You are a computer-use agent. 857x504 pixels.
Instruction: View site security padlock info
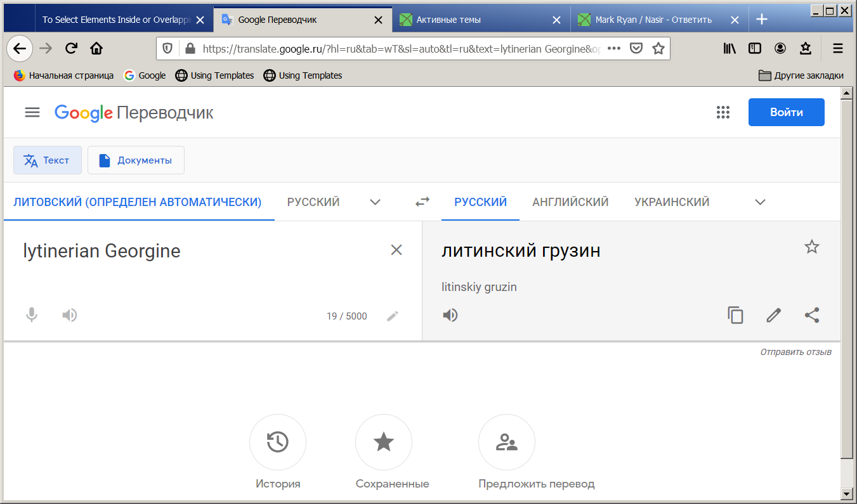pyautogui.click(x=190, y=48)
